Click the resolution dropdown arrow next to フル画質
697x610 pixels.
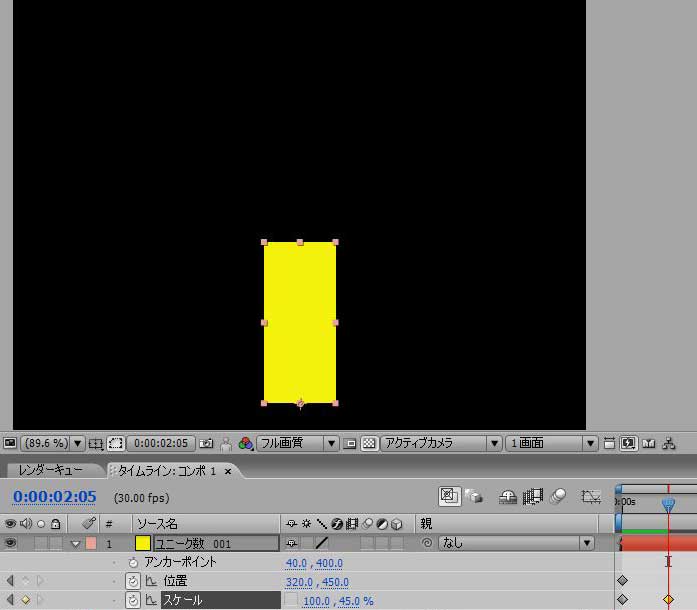tap(331, 443)
